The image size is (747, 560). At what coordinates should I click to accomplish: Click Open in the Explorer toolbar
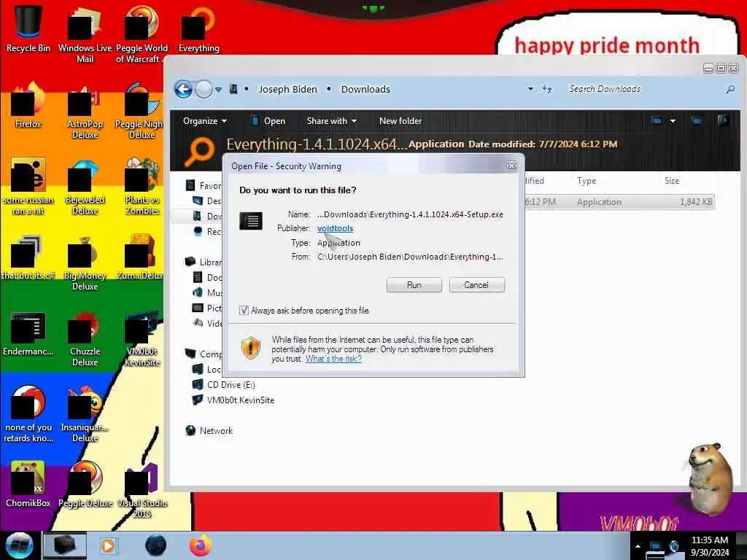click(268, 121)
